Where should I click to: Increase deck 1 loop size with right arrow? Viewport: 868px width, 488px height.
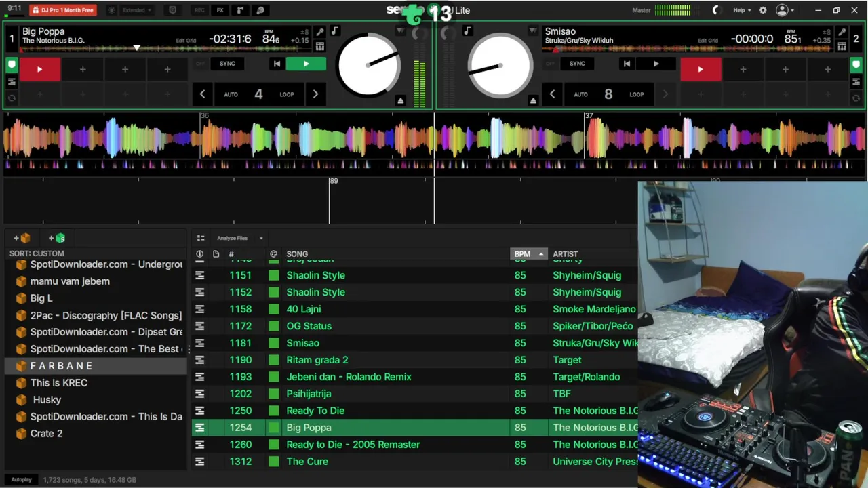(315, 94)
